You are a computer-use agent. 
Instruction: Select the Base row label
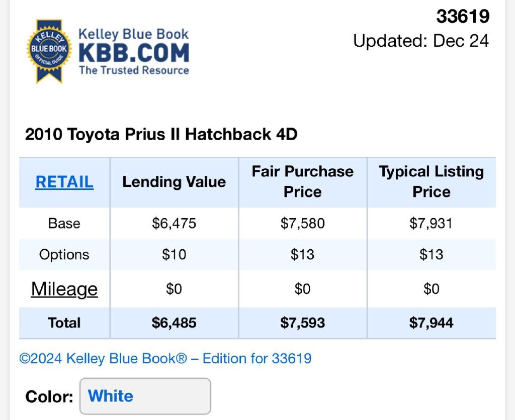pyautogui.click(x=64, y=223)
